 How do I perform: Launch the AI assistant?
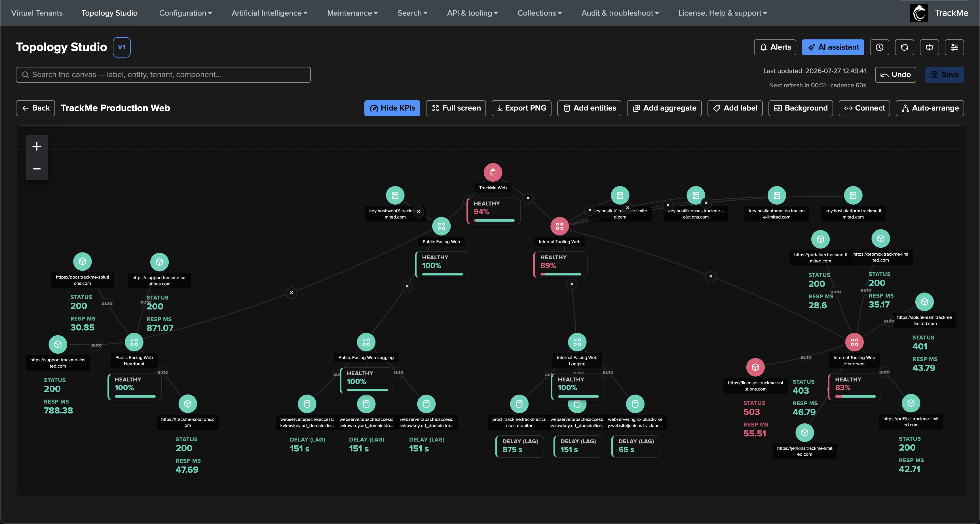(833, 47)
